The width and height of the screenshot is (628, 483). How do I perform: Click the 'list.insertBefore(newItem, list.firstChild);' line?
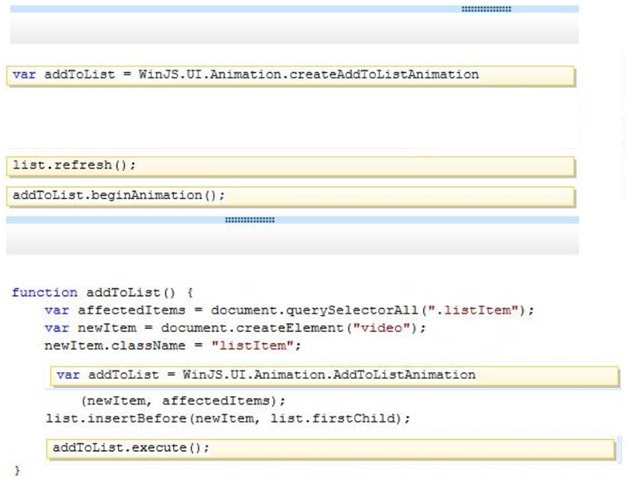pyautogui.click(x=228, y=419)
